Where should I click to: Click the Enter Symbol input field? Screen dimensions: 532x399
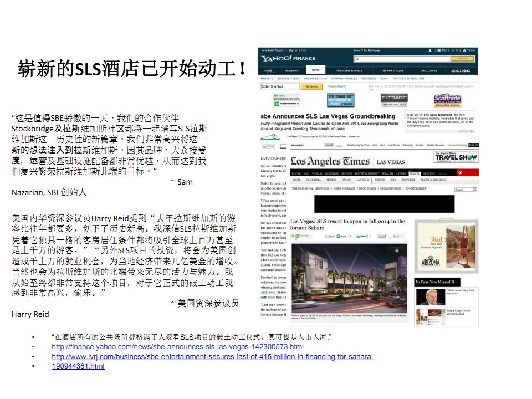pyautogui.click(x=280, y=86)
